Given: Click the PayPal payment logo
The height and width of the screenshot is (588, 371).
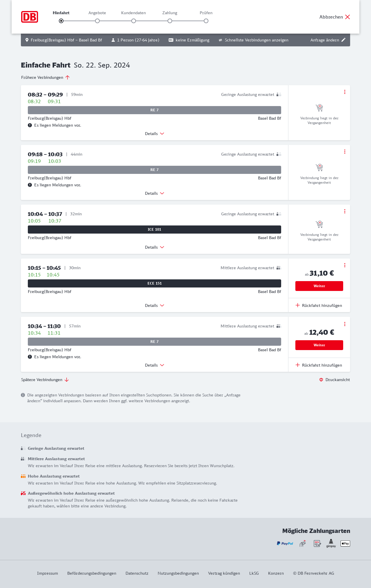Looking at the screenshot, I should (x=285, y=543).
